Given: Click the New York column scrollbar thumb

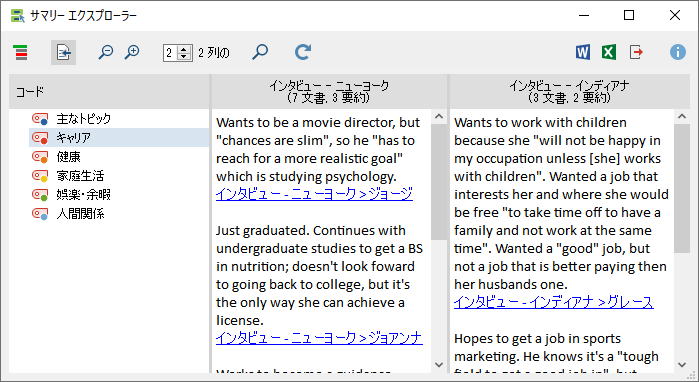Looking at the screenshot, I should pyautogui.click(x=439, y=182).
